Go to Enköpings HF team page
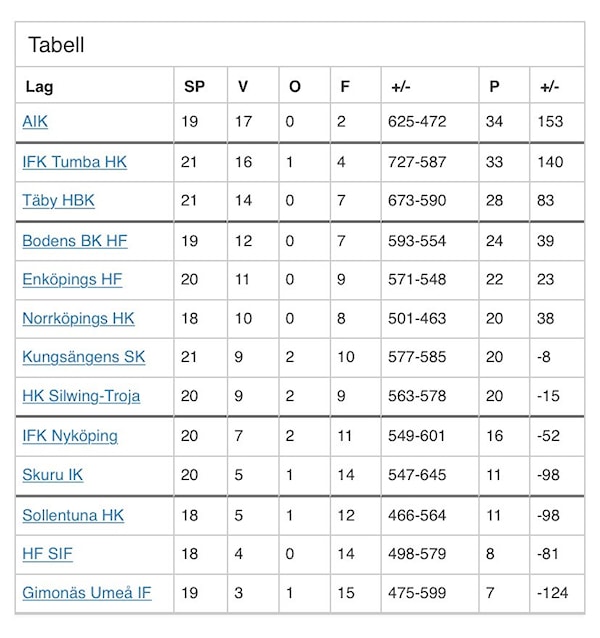Screen dimensions: 600x638 point(72,280)
